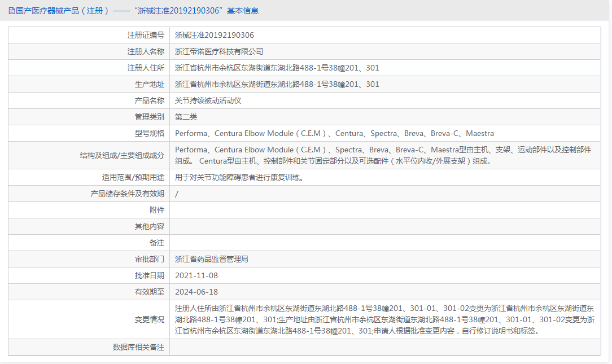Select the '变更情况' label

click(x=150, y=319)
